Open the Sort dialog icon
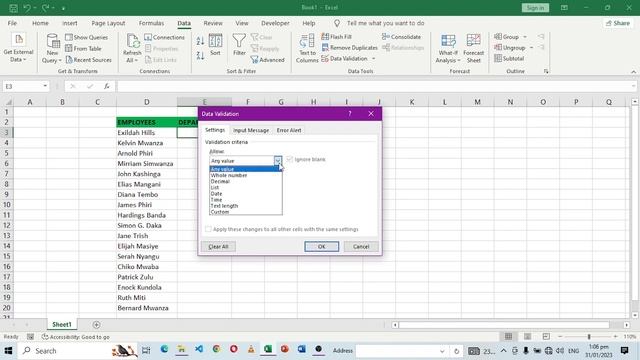This screenshot has height=360, width=640. (x=215, y=41)
